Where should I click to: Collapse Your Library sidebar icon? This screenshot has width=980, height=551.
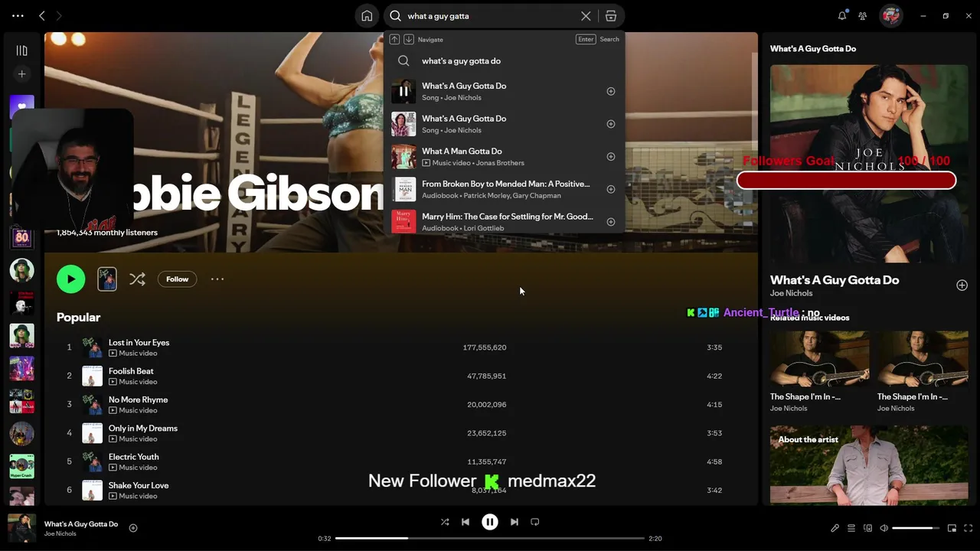tap(21, 51)
